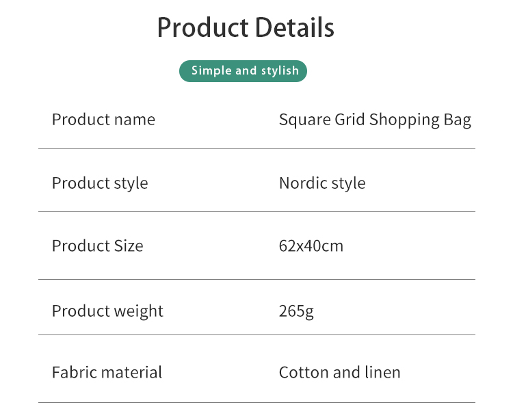Click divider line below Product Size row
Screen dimensions: 513x420
[256, 279]
